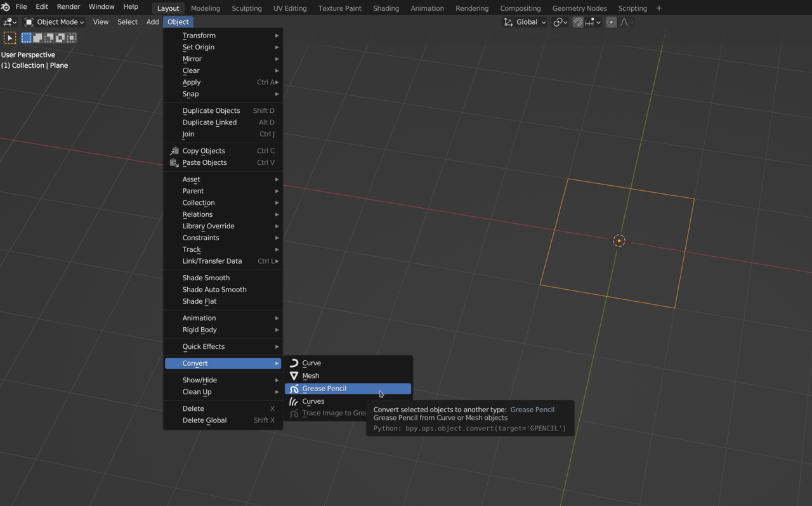Switch to the Sculpting workspace tab
Viewport: 812px width, 506px height.
point(247,8)
